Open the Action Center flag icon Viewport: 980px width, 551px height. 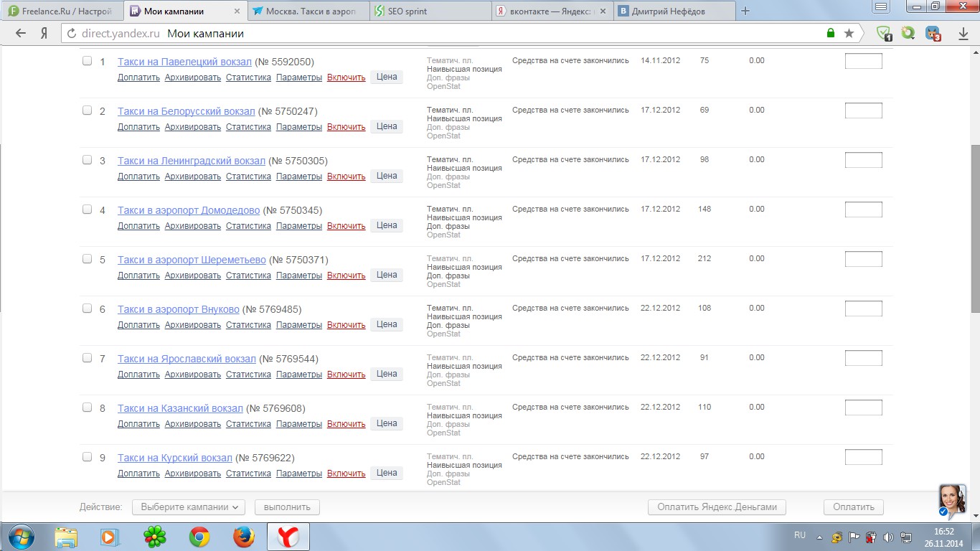[854, 537]
